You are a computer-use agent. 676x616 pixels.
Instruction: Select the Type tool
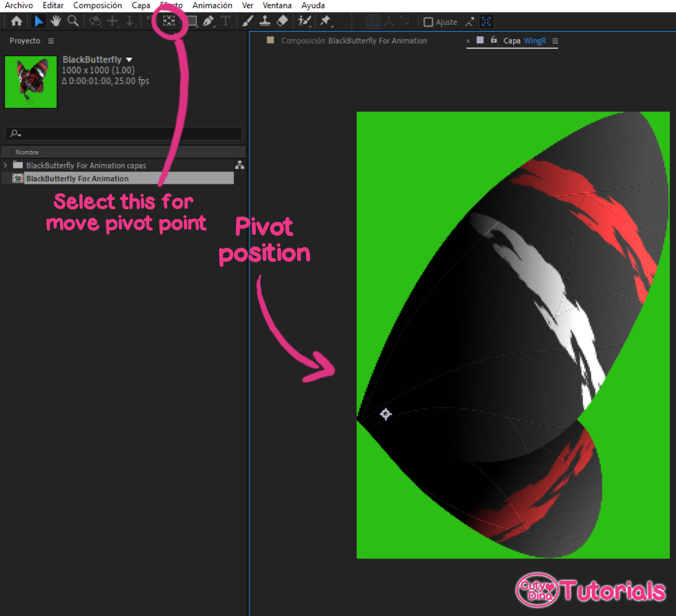pyautogui.click(x=225, y=21)
